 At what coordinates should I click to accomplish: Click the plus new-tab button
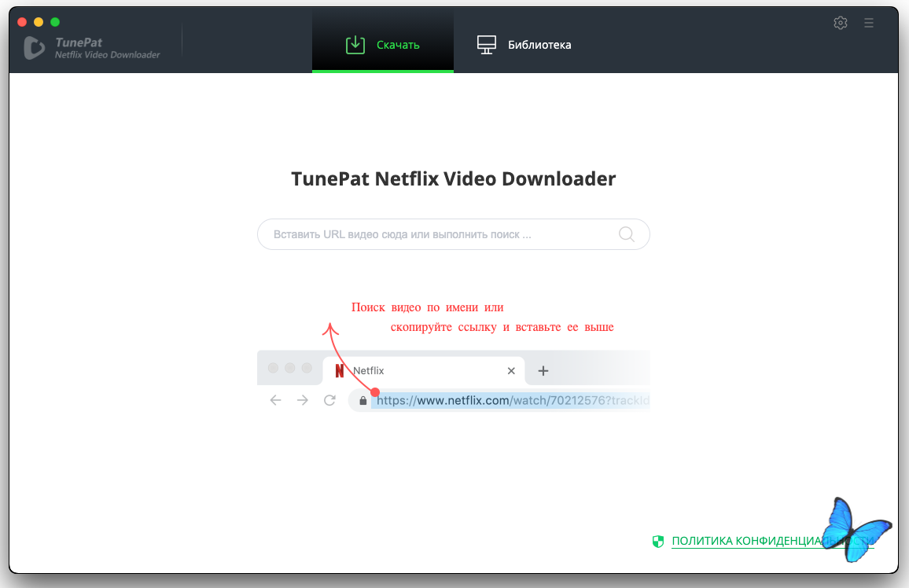coord(543,370)
